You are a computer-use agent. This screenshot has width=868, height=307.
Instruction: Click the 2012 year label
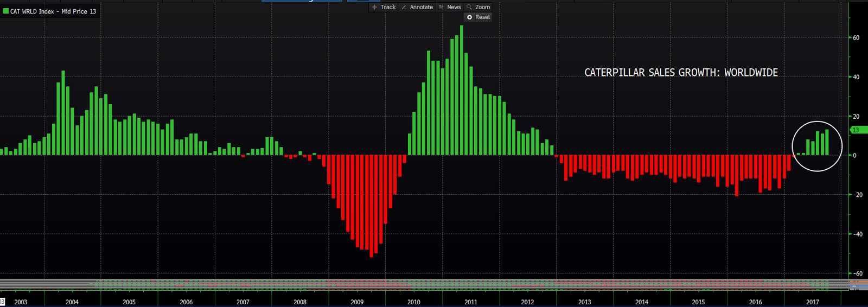(x=527, y=302)
